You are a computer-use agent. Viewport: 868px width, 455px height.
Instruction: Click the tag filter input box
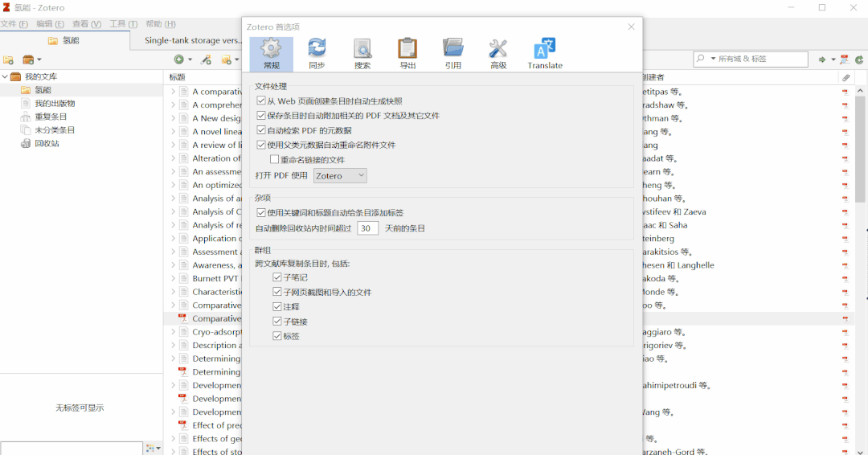72,448
